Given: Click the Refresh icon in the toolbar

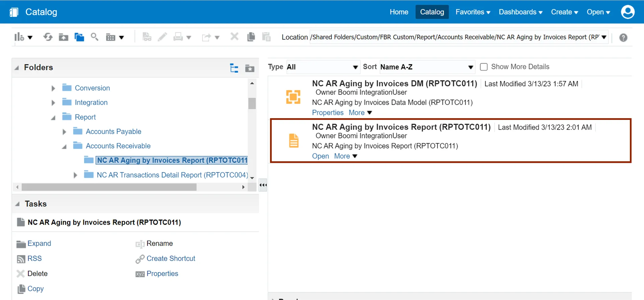Looking at the screenshot, I should click(48, 37).
